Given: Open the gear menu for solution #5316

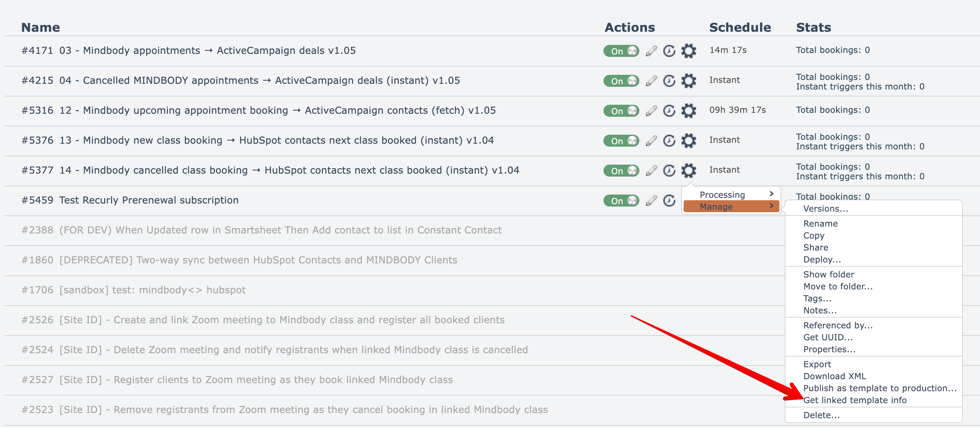Looking at the screenshot, I should tap(688, 111).
